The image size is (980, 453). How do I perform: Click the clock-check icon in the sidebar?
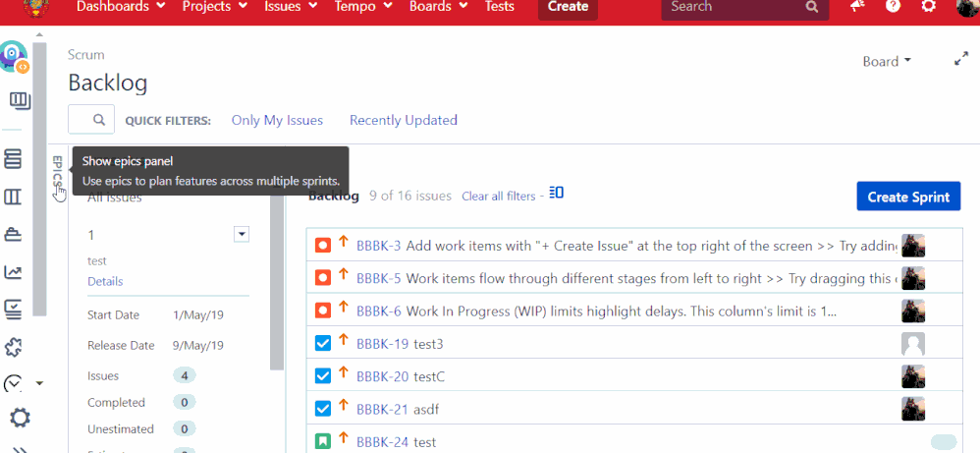point(13,383)
